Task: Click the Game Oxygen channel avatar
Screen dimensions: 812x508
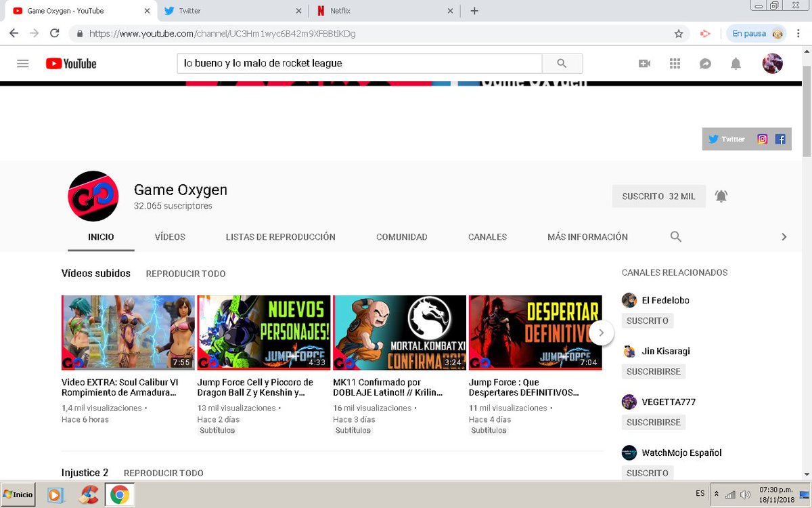Action: pos(93,196)
